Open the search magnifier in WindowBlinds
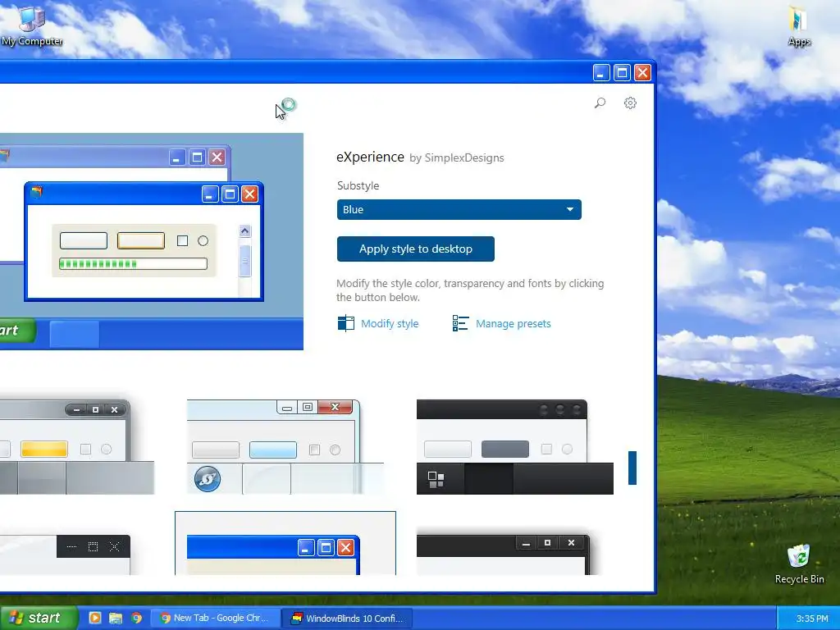Screen dimensions: 840x630 point(600,103)
